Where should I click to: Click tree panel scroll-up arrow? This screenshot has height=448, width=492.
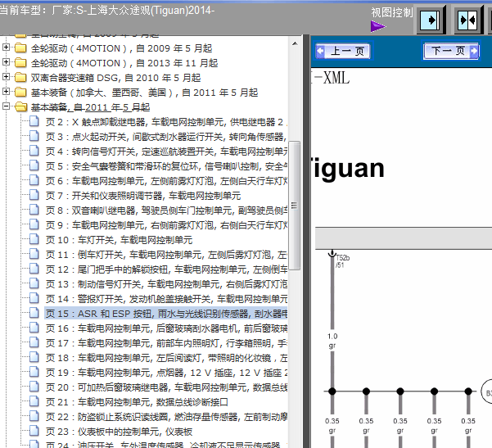pos(295,43)
